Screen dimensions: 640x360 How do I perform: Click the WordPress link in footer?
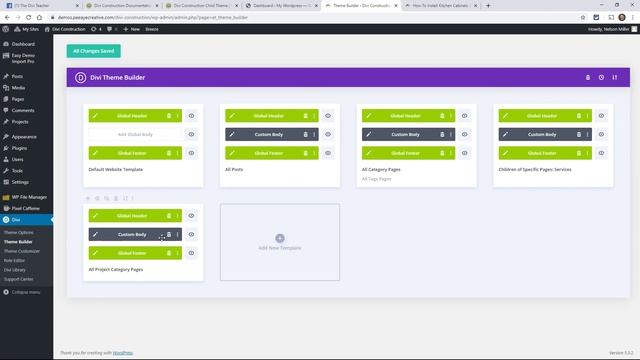point(122,353)
